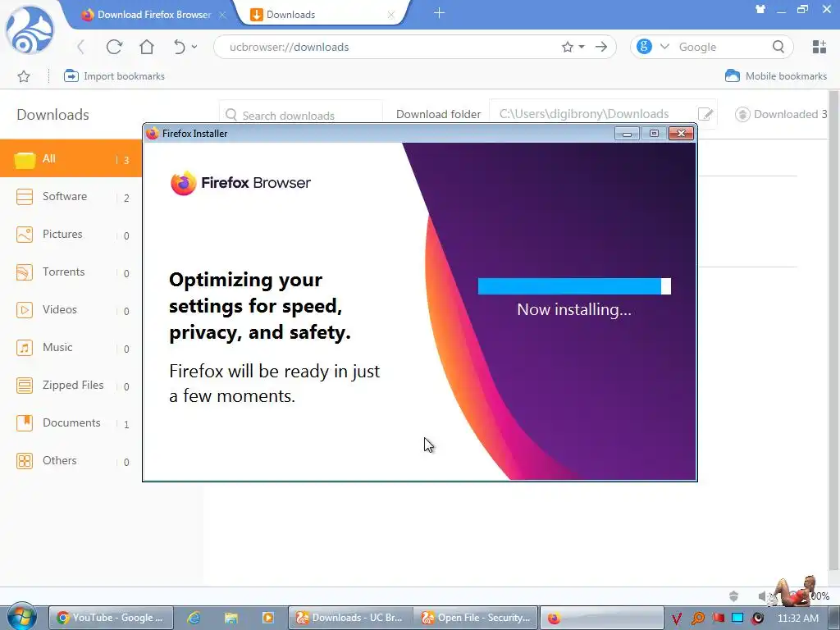Image resolution: width=840 pixels, height=630 pixels.
Task: Click the skin shirt icon in title bar
Action: (x=760, y=9)
